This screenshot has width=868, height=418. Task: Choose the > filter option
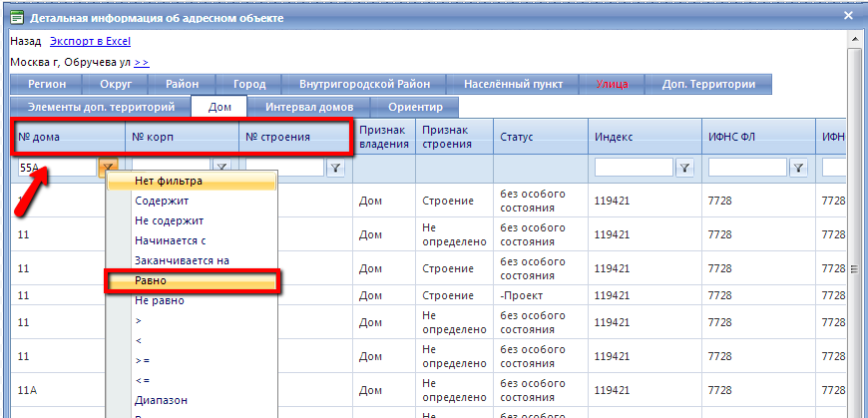pos(192,320)
